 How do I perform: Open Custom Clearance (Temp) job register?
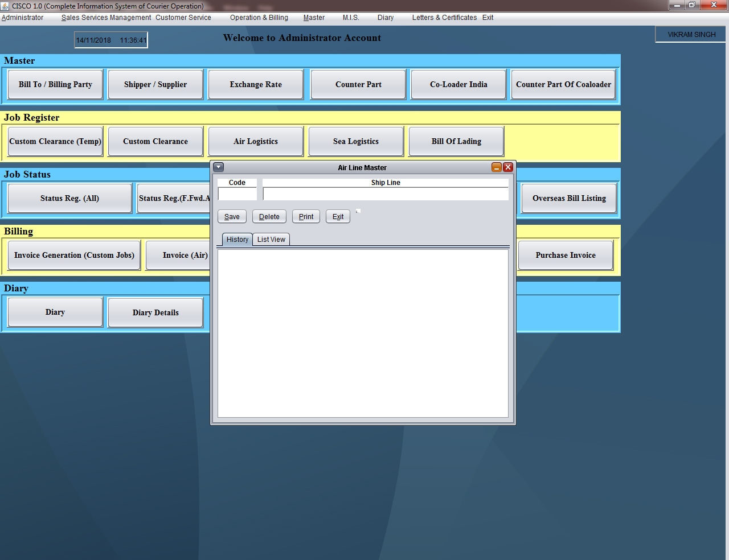(x=55, y=141)
